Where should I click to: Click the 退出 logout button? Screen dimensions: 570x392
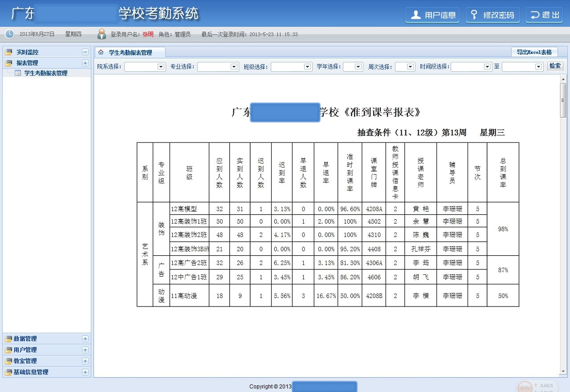point(544,15)
